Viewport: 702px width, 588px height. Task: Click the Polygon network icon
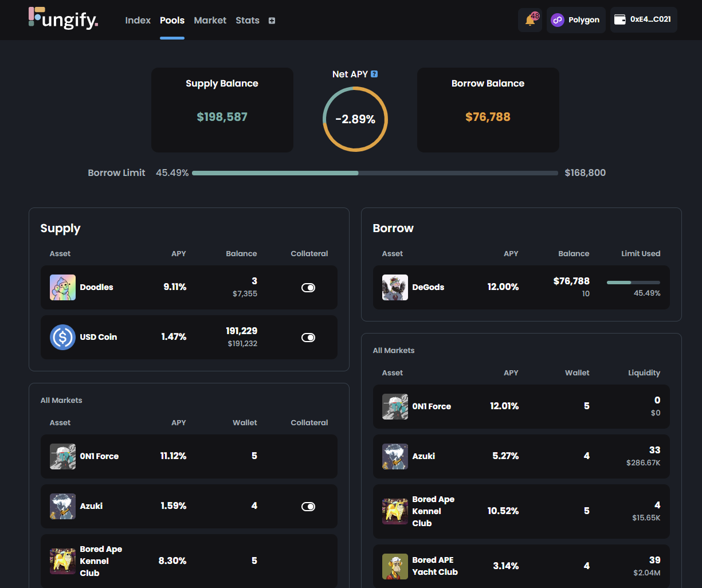tap(556, 20)
